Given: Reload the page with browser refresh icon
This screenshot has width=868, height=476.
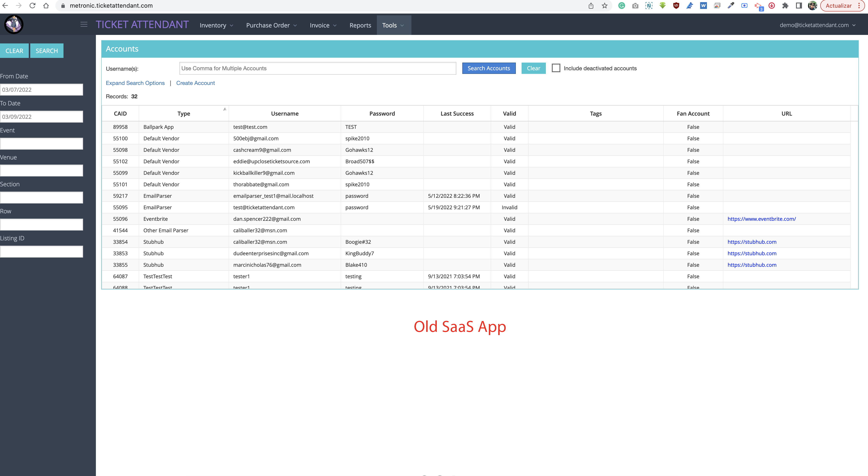Looking at the screenshot, I should tap(32, 6).
